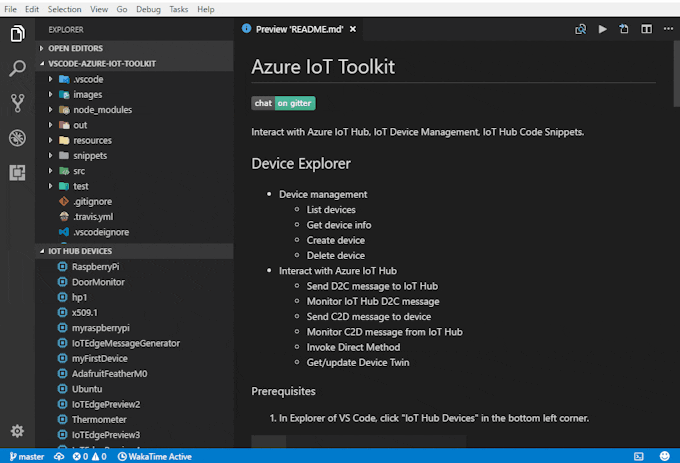Open the Manage gear menu

[17, 431]
